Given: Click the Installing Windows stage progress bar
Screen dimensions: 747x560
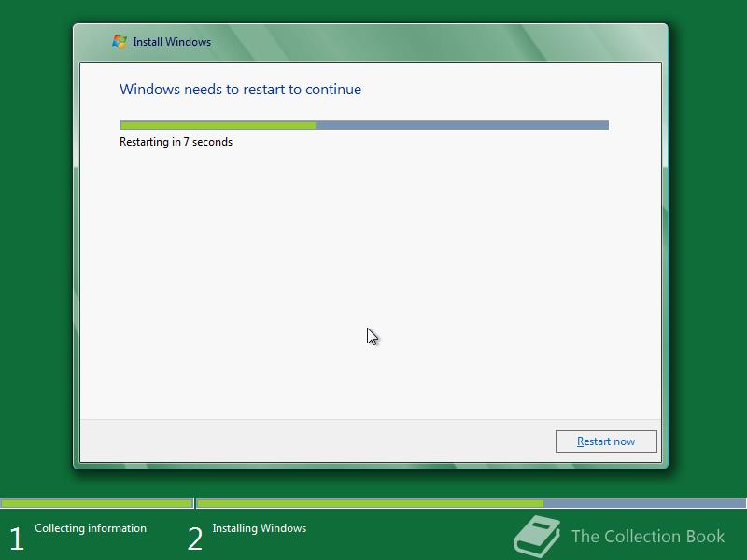Looking at the screenshot, I should [472, 503].
